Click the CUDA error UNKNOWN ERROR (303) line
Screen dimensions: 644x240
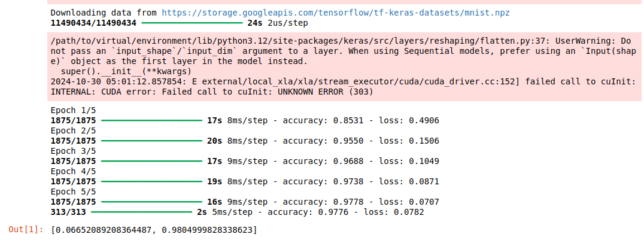pyautogui.click(x=212, y=92)
